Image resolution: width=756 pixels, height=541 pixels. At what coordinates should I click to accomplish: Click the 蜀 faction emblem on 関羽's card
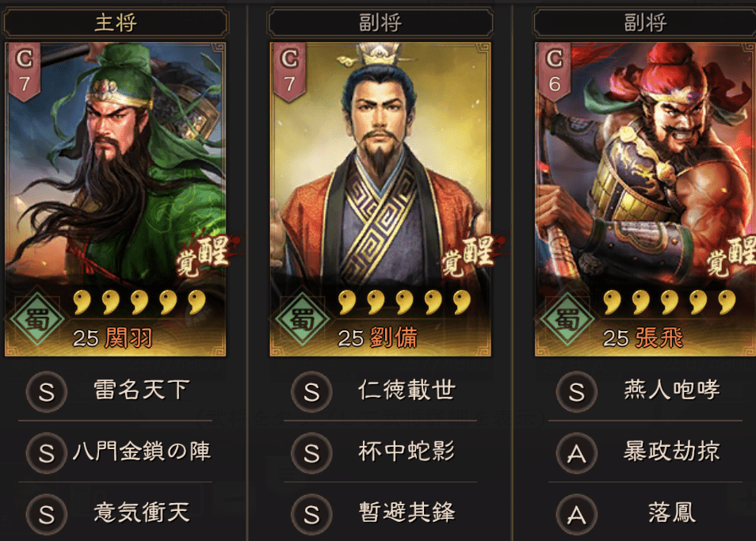37,318
